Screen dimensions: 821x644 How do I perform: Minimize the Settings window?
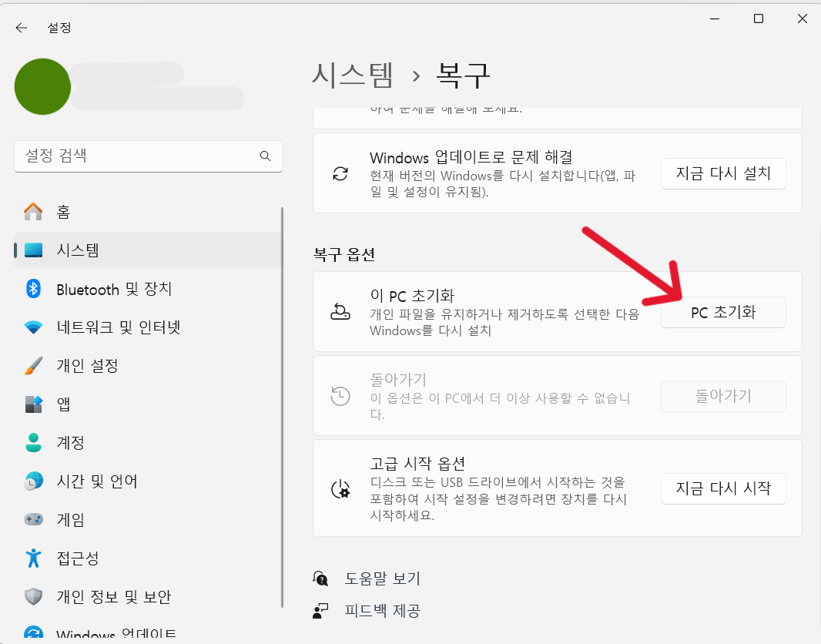pos(715,18)
